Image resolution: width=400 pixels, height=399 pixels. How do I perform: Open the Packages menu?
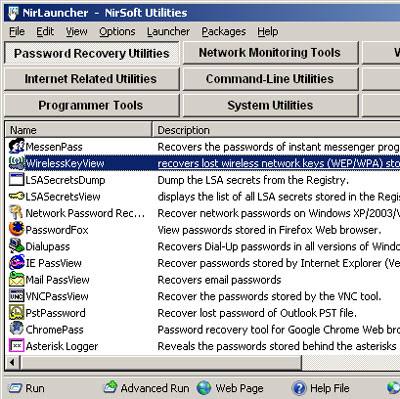click(224, 31)
